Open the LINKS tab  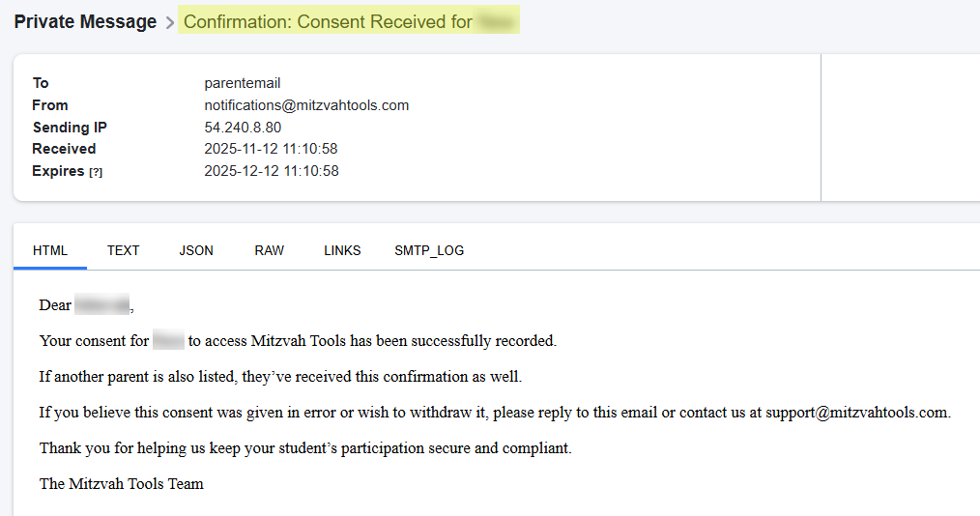pos(342,250)
